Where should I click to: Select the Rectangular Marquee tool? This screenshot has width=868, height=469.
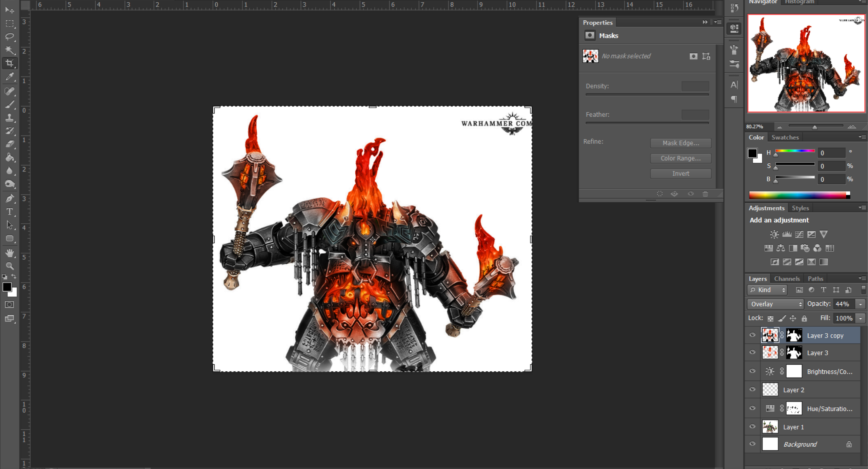pos(9,23)
